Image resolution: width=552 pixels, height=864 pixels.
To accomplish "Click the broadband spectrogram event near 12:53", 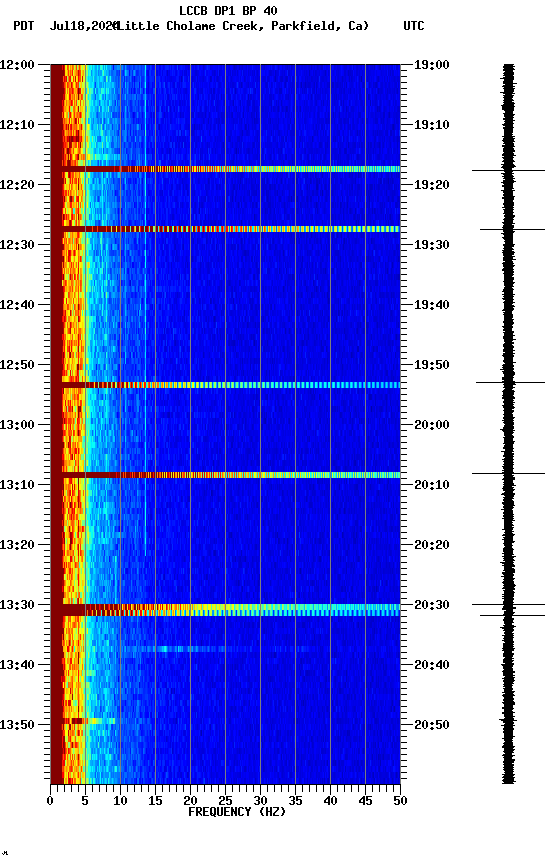I will coord(225,385).
